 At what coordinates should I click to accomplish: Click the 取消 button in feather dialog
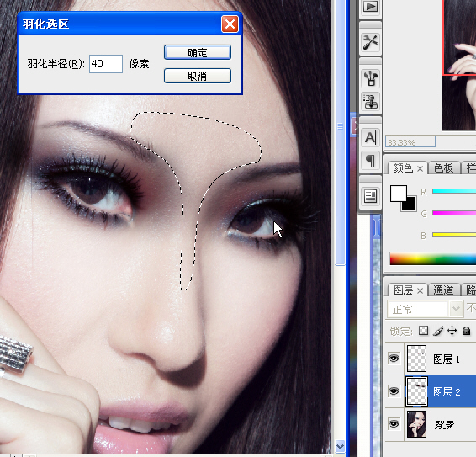[x=198, y=76]
